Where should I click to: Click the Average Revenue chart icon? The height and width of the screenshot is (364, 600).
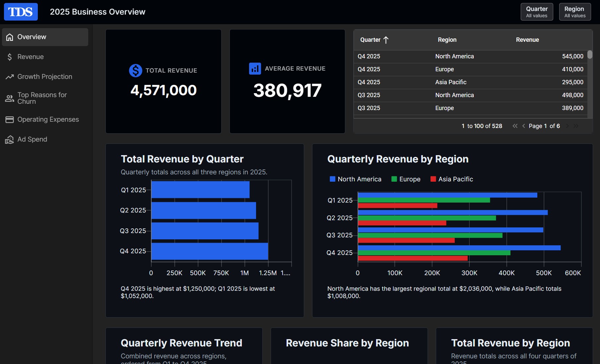click(255, 69)
